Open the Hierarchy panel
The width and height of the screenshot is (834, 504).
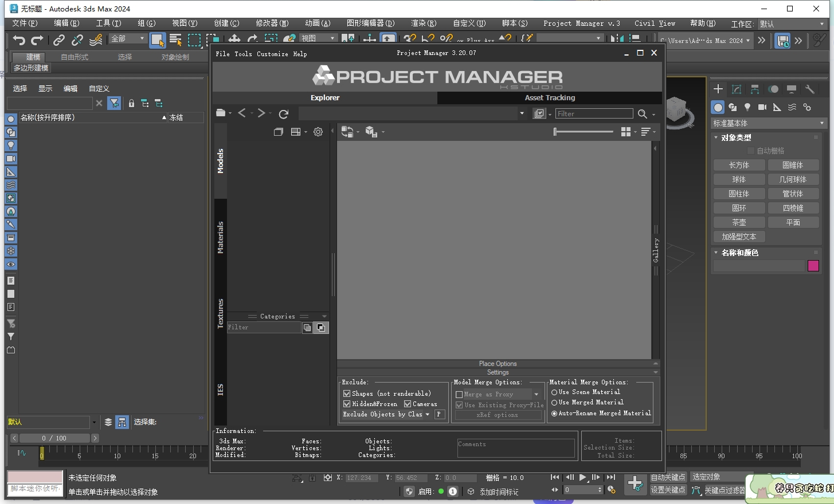tap(755, 89)
